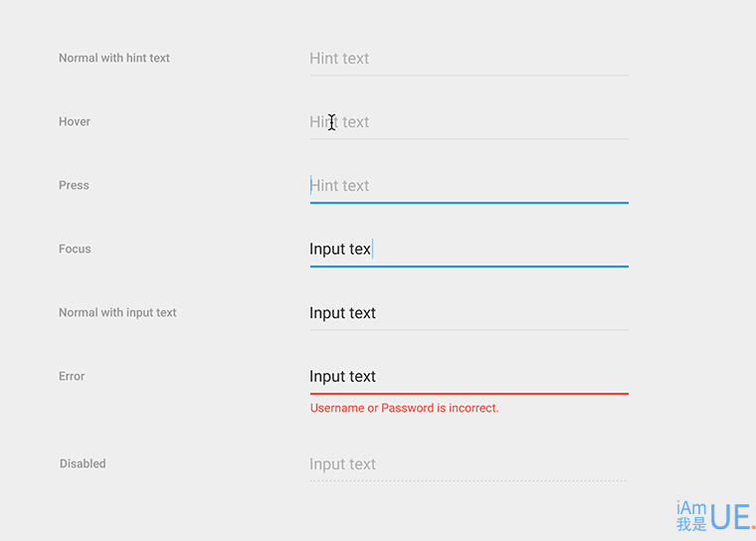
Task: Click the Disabled input text field
Action: coord(470,465)
